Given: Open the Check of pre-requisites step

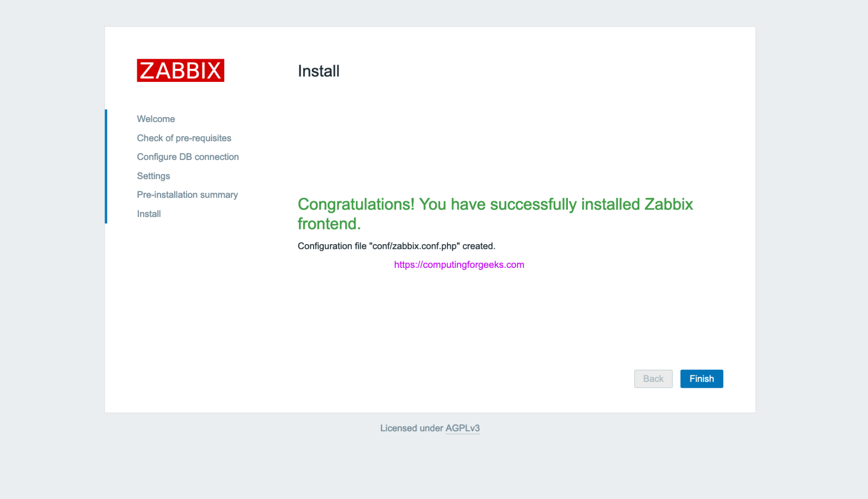Looking at the screenshot, I should [184, 138].
